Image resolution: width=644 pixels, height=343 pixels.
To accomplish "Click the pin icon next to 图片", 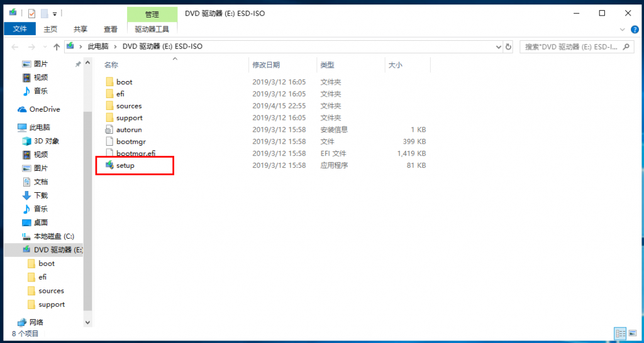I will (78, 65).
